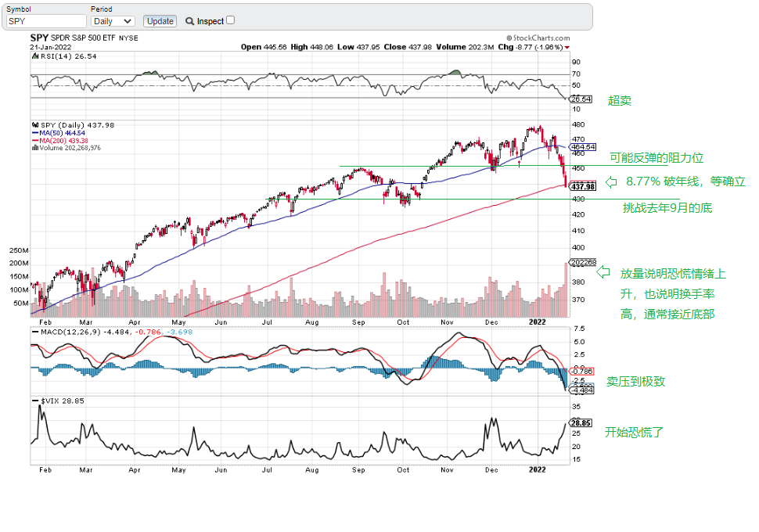The width and height of the screenshot is (759, 532).
Task: Click the 7.5 MACD axis label
Action: coord(579,329)
